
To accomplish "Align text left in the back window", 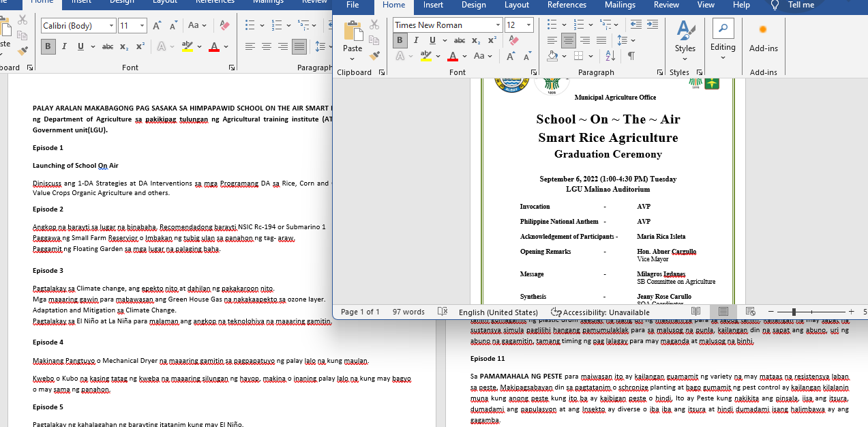I will pyautogui.click(x=250, y=46).
